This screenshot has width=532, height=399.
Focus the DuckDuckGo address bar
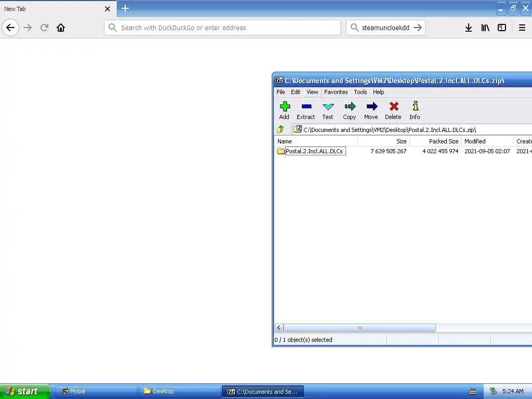click(x=222, y=28)
